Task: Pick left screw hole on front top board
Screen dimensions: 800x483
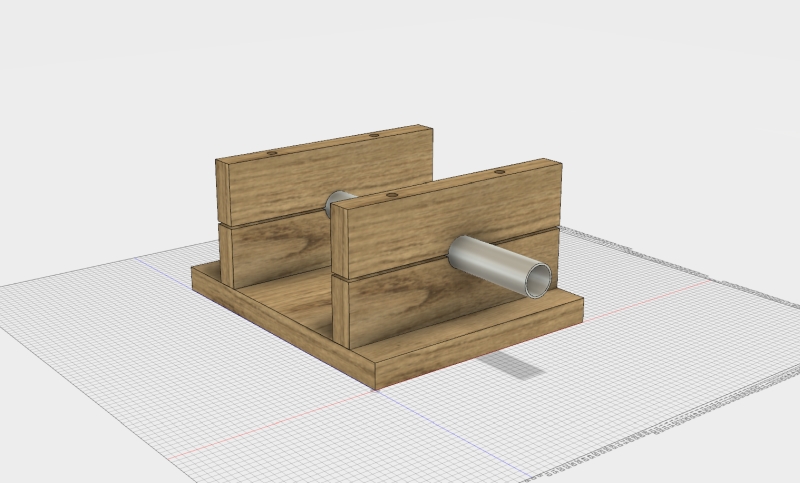Action: (x=391, y=195)
